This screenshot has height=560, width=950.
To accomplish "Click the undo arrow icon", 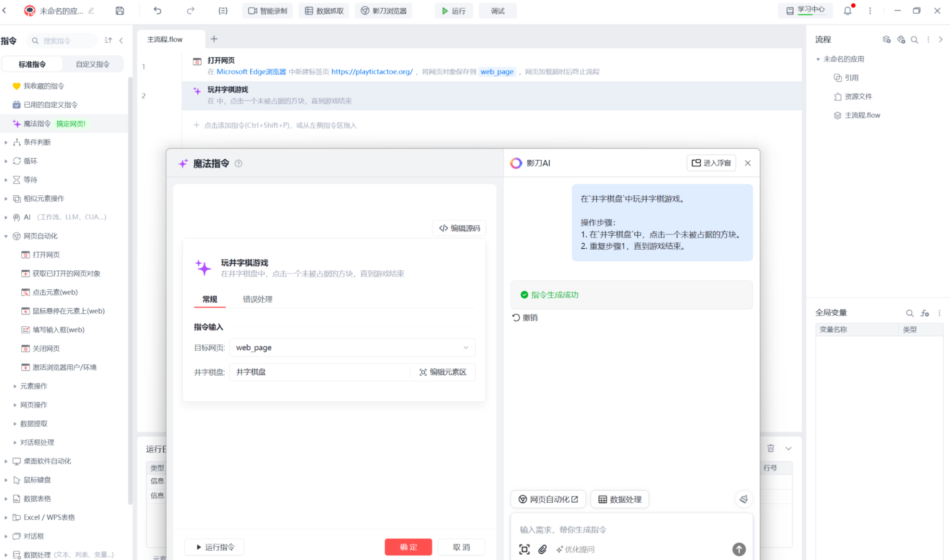I will 157,11.
